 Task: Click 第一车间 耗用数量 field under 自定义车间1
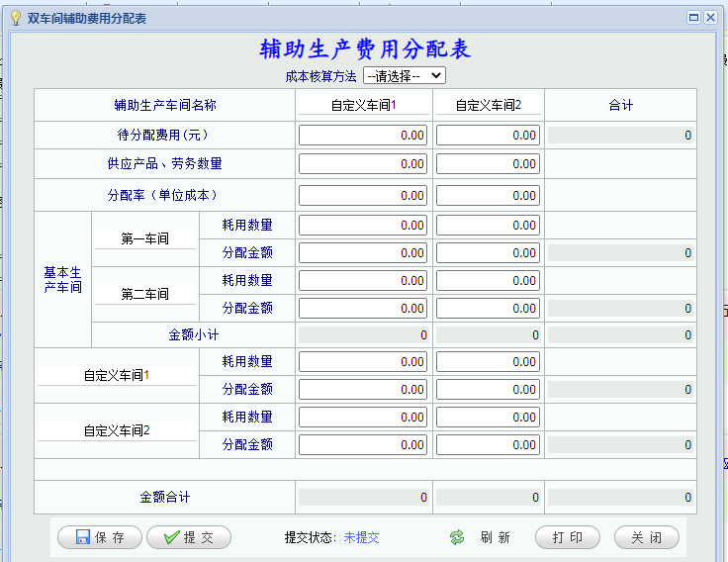[x=363, y=226]
